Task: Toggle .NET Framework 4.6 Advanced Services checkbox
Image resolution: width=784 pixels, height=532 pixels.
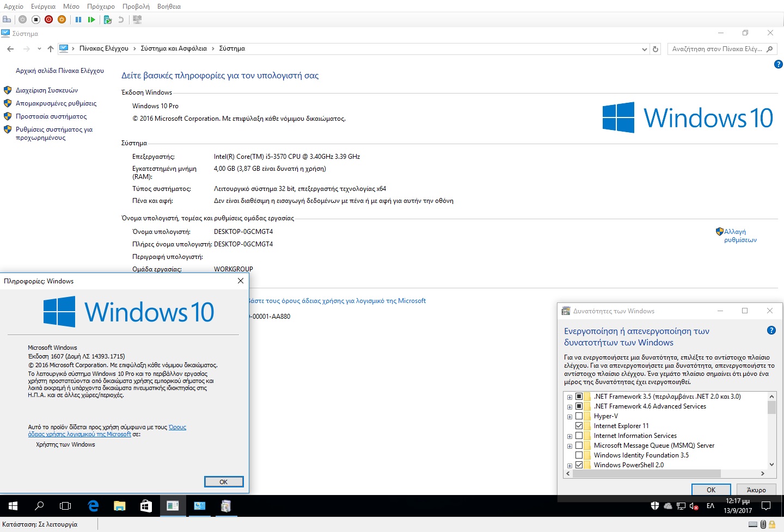Action: tap(579, 406)
